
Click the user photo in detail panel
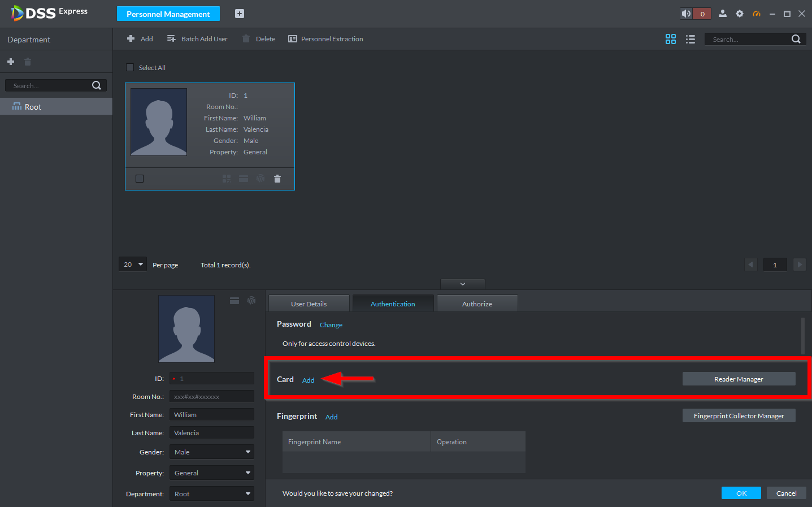point(186,329)
